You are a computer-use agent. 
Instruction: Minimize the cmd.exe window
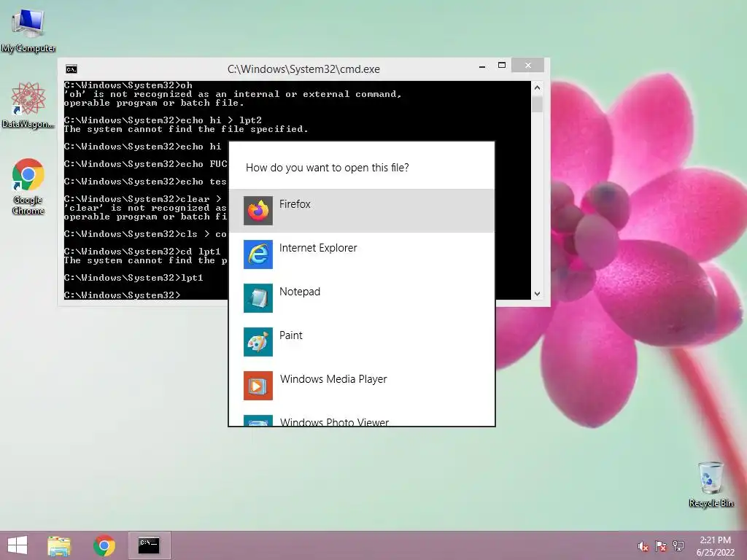482,66
